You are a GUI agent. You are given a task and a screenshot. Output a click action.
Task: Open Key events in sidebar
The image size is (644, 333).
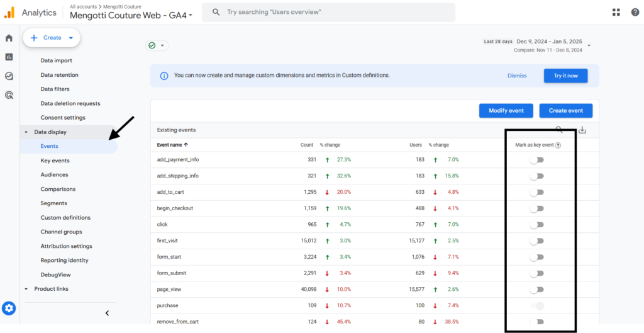(x=55, y=161)
